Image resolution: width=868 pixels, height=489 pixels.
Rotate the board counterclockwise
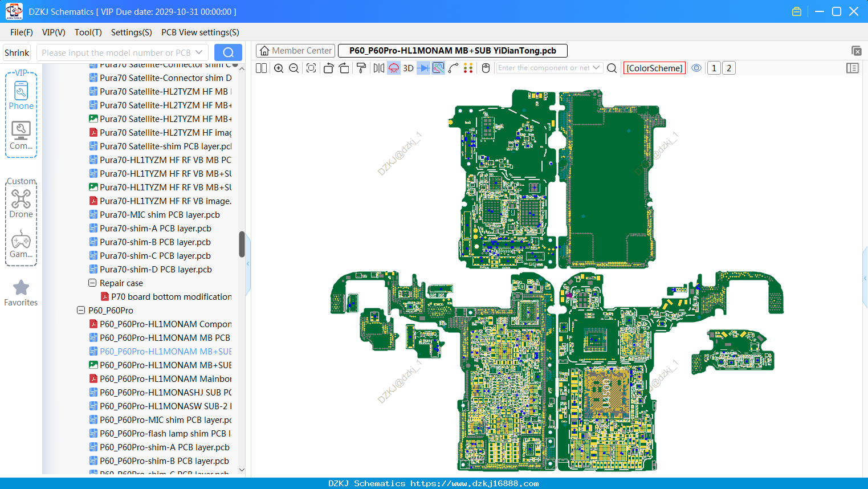coord(328,68)
